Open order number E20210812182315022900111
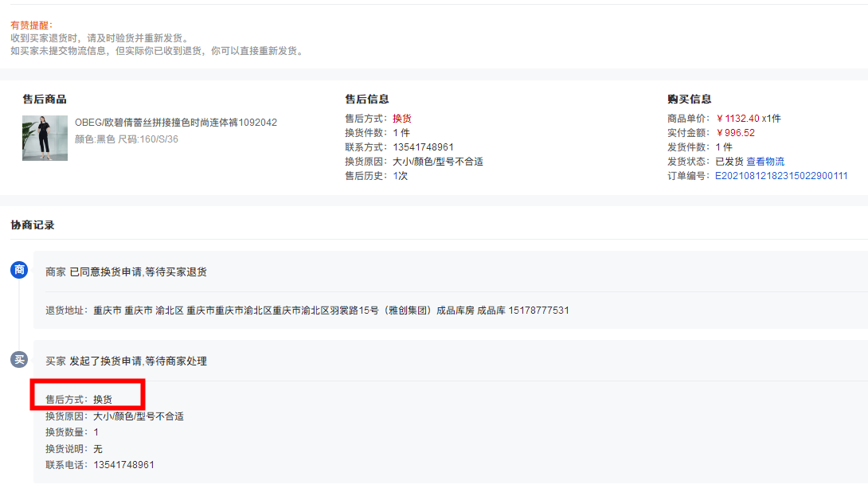 click(780, 176)
